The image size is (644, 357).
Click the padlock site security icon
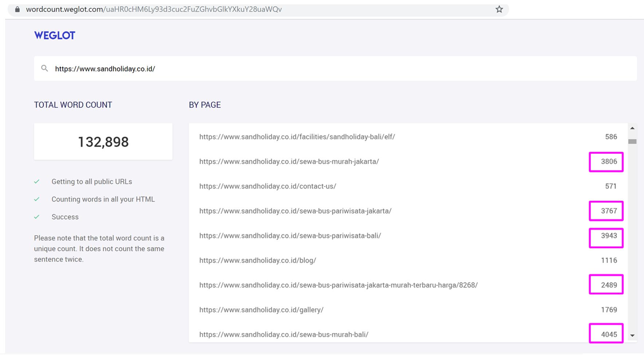pos(17,9)
